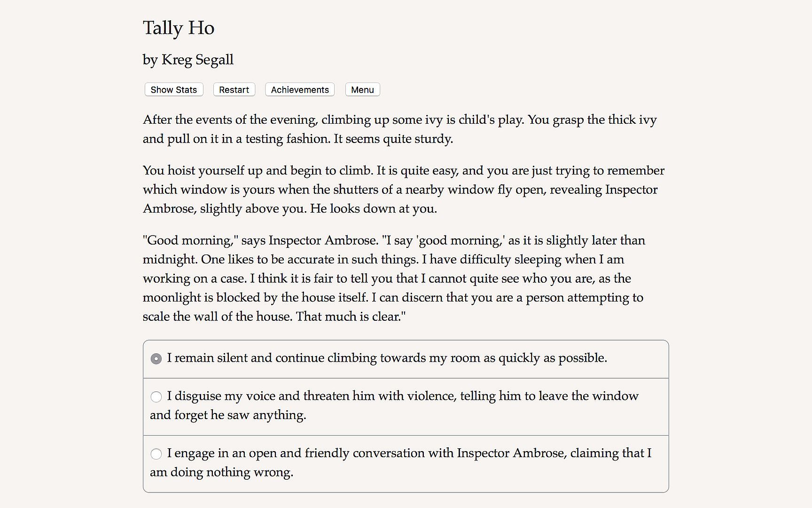Click the author line 'by Kreg Segall'
Screen dimensions: 812x508
point(188,60)
